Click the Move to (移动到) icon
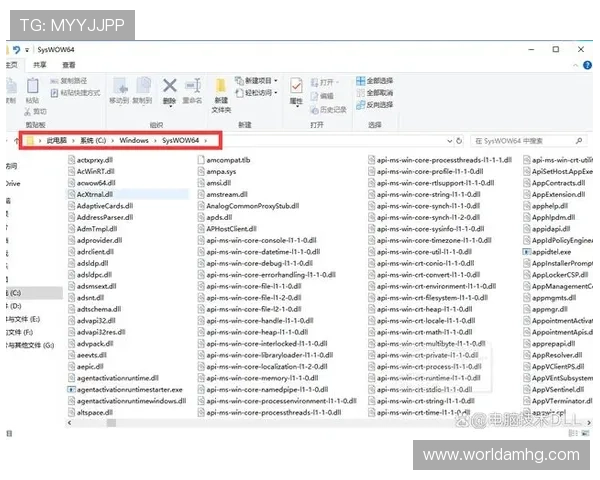600x480 pixels. click(x=118, y=88)
